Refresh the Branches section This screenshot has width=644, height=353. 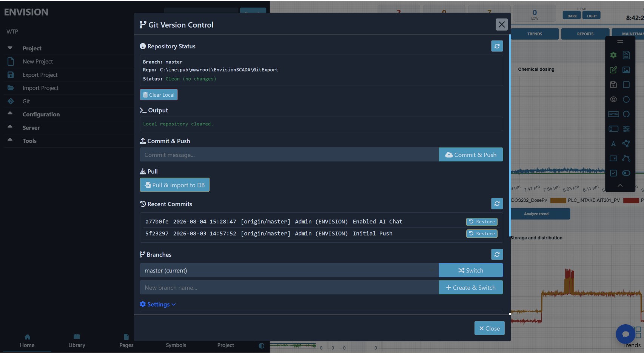pyautogui.click(x=497, y=254)
